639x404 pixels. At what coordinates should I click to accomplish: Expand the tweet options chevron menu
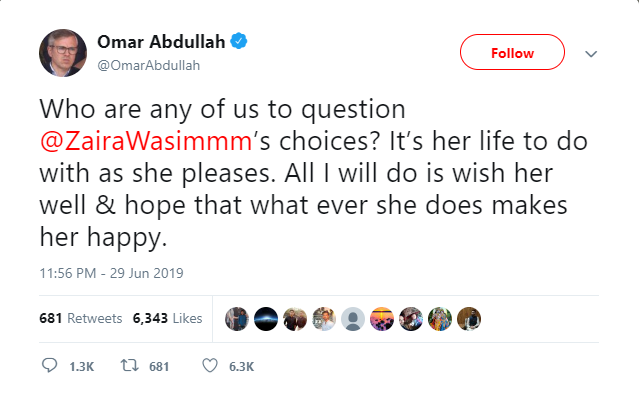[x=590, y=53]
